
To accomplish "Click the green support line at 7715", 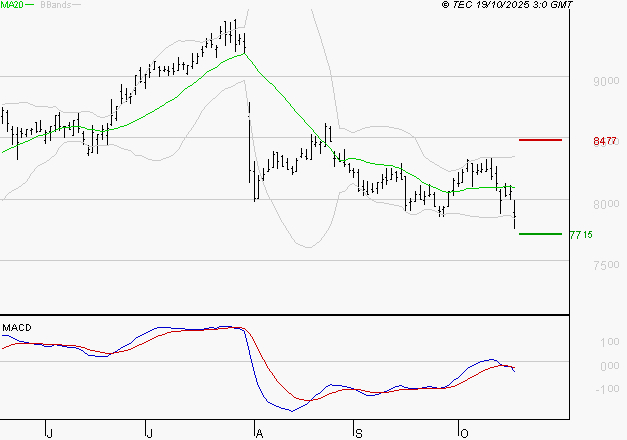I will pyautogui.click(x=540, y=234).
